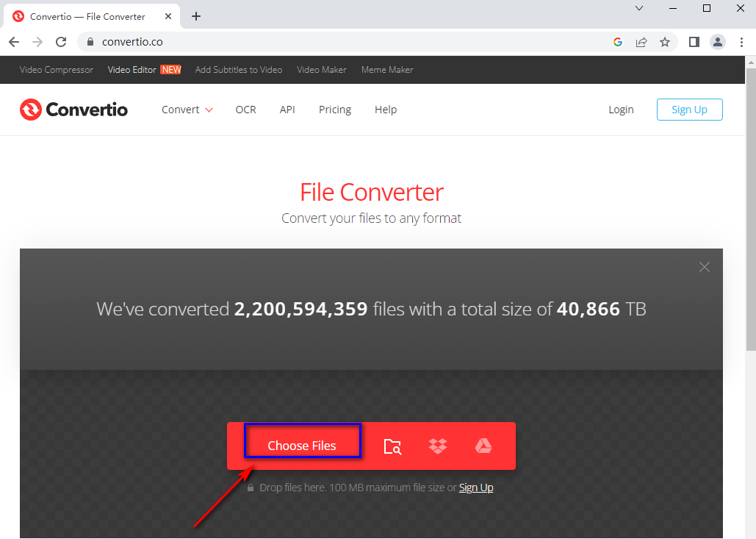This screenshot has height=539, width=756.
Task: Click the Convertio logo
Action: pos(73,110)
